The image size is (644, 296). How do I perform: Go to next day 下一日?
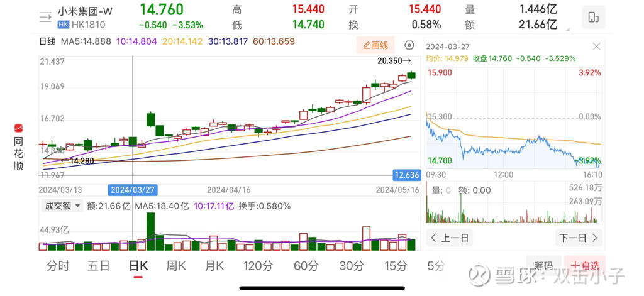579,238
